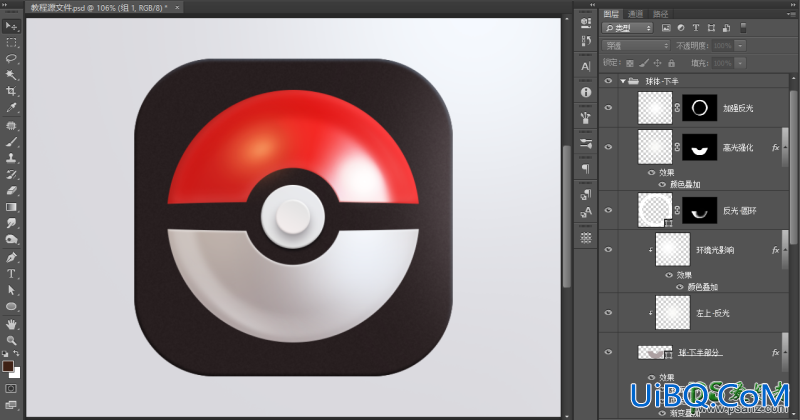Select the Ellipse shape tool
Image resolution: width=800 pixels, height=420 pixels.
click(11, 307)
